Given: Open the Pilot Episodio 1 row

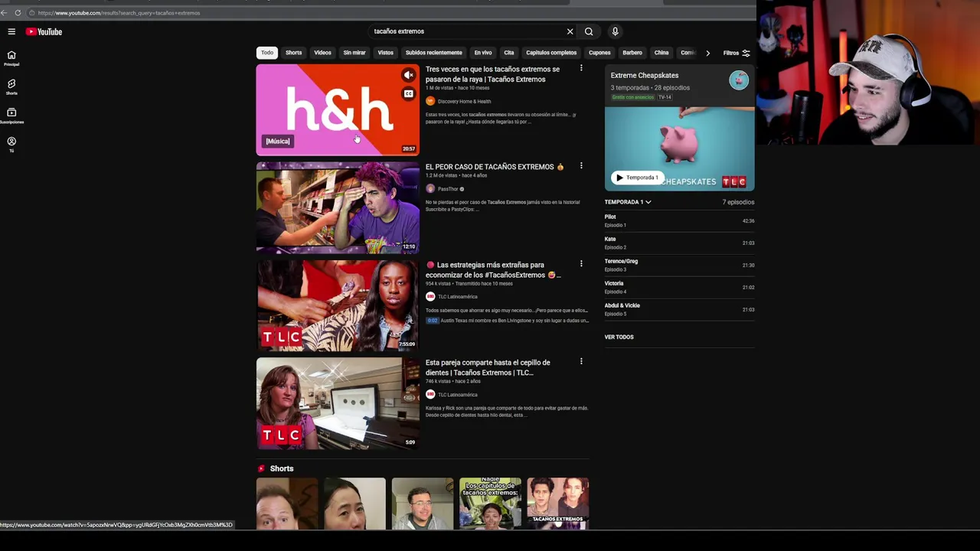Looking at the screenshot, I should [x=680, y=221].
